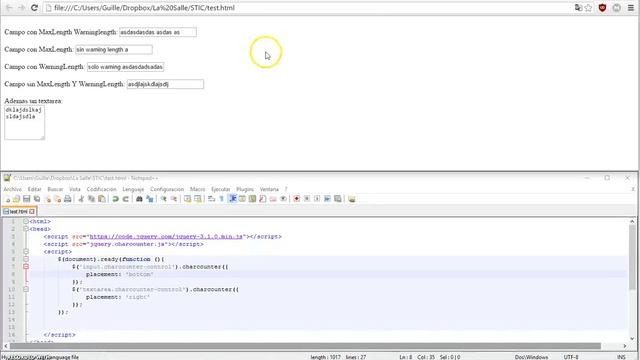
Task: Close the test.html tab
Action: tap(32, 211)
